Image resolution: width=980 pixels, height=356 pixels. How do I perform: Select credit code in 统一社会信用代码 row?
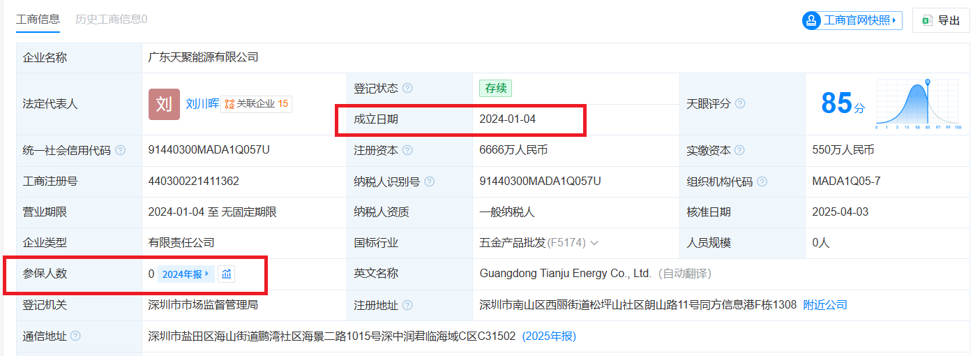click(209, 150)
